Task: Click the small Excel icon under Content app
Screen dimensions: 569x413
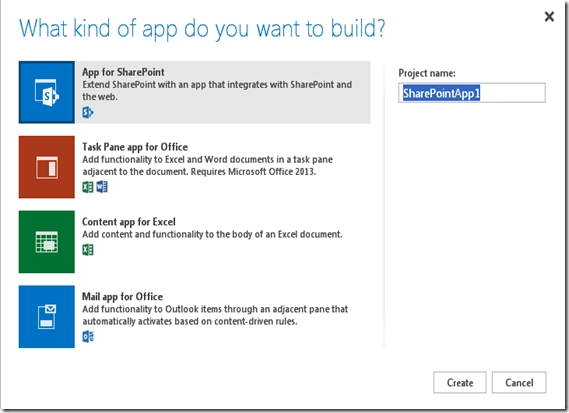Action: click(x=87, y=250)
